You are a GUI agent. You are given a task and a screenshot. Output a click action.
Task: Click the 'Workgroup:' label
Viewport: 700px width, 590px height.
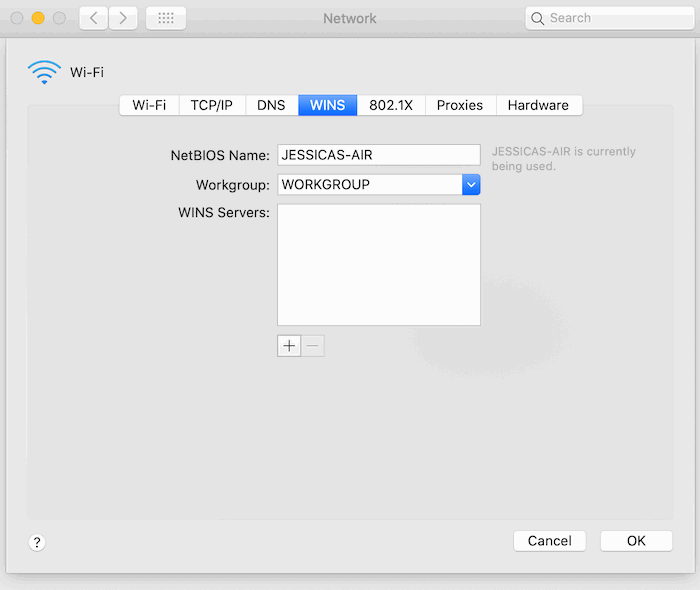point(233,185)
